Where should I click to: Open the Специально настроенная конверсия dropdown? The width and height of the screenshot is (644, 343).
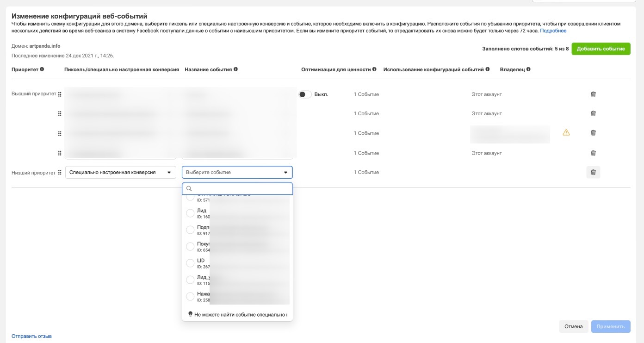click(121, 172)
